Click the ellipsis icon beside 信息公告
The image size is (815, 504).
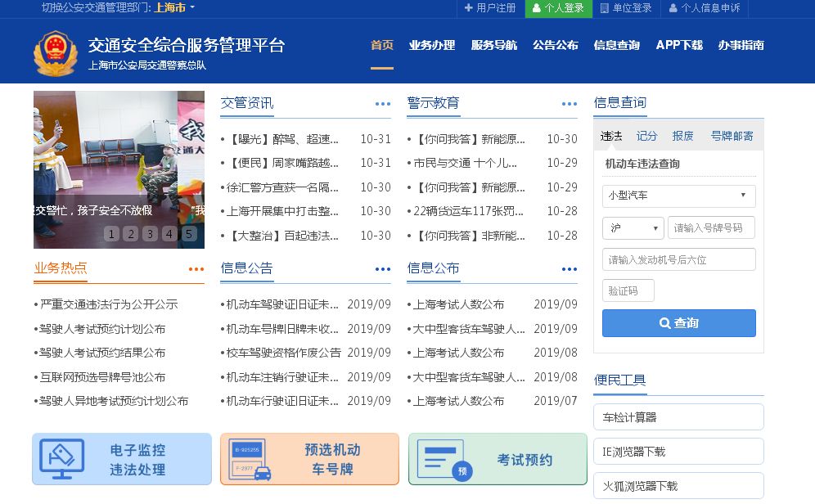tap(382, 268)
